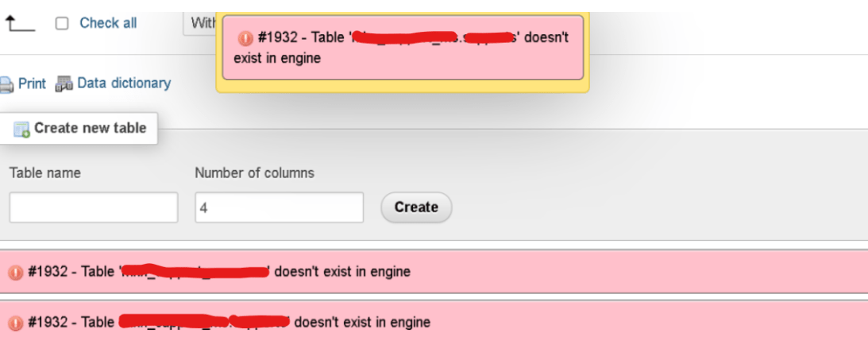Focus the Table name input field

coord(94,207)
